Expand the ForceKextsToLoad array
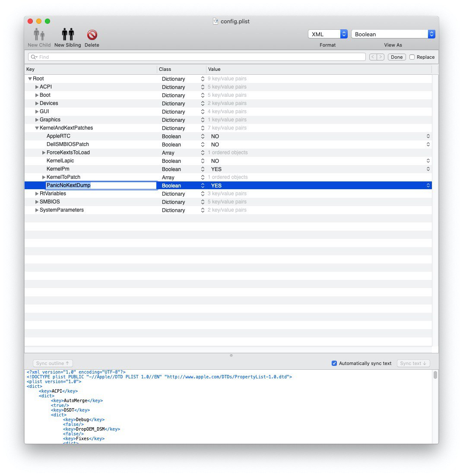 (x=44, y=152)
